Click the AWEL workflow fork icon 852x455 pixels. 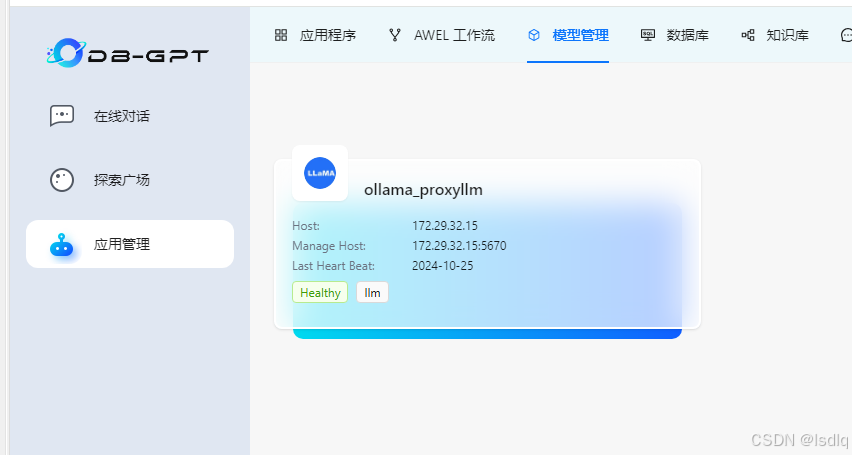[x=395, y=35]
